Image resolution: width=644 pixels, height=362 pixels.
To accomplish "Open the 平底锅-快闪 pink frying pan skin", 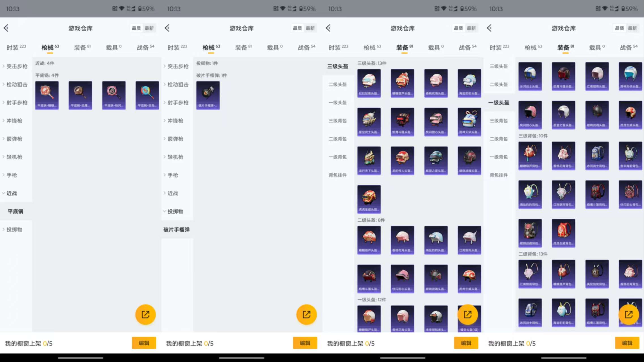I will pyautogui.click(x=114, y=95).
